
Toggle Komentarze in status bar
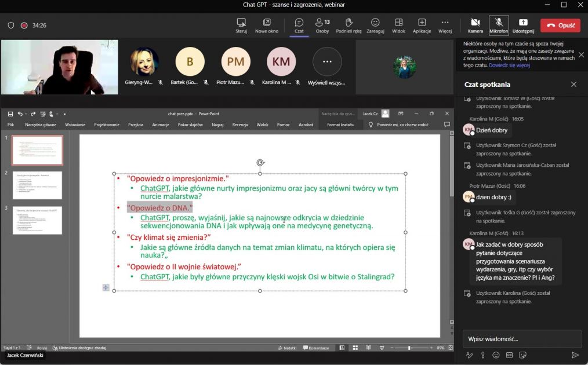(316, 348)
